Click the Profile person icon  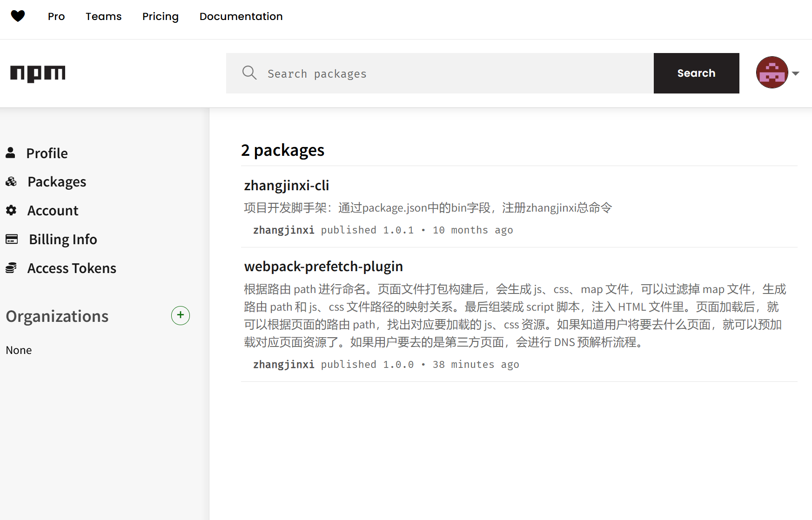tap(10, 153)
